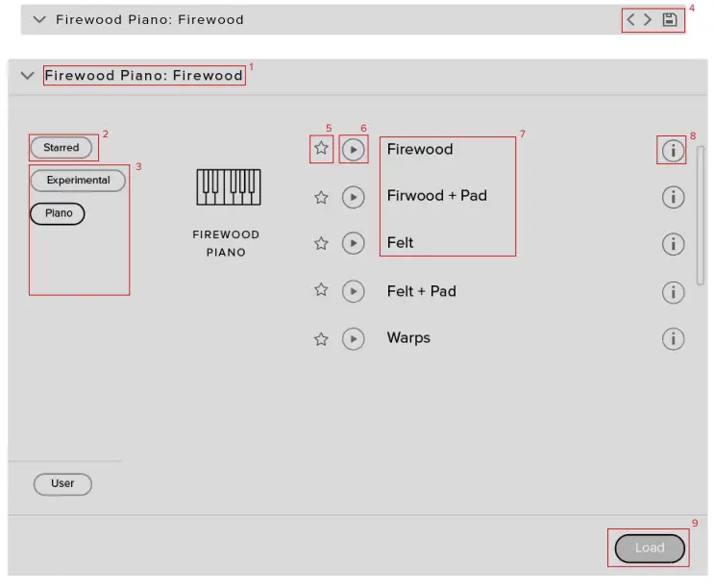Go to previous preset with left arrow
Screen dimensions: 715x588
tap(630, 19)
